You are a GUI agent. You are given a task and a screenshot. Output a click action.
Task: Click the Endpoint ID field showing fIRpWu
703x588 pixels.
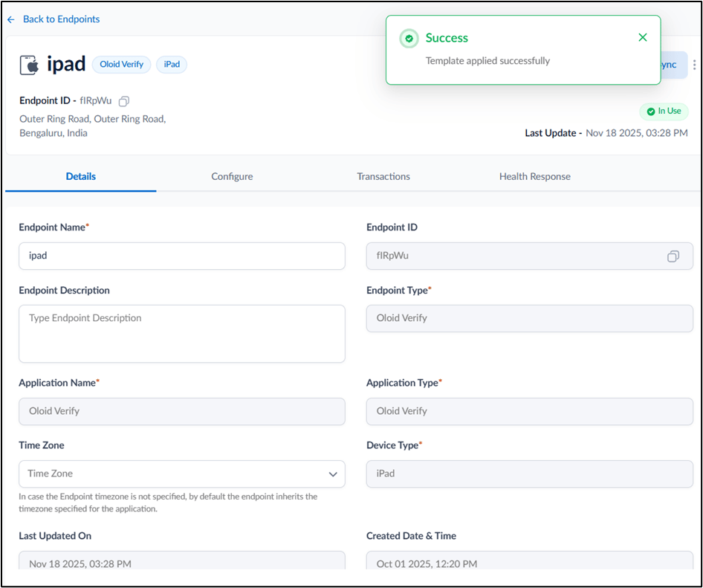(530, 256)
